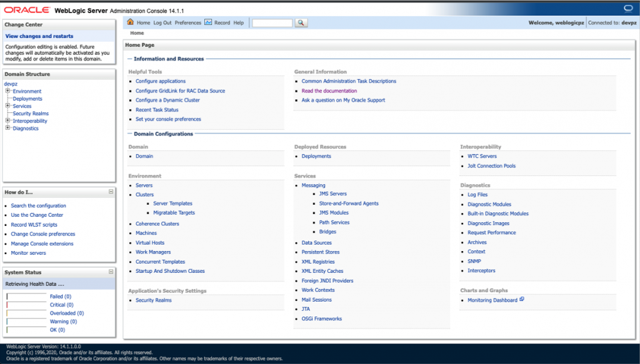Open the Servers link under Environment
The image size is (640, 364).
[144, 185]
